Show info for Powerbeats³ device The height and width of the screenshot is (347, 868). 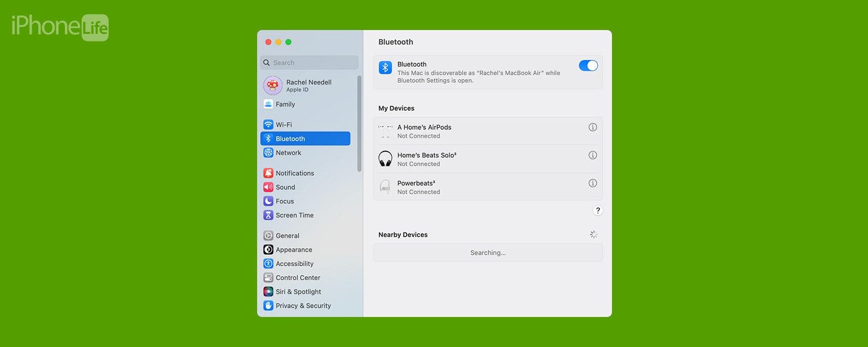(592, 183)
